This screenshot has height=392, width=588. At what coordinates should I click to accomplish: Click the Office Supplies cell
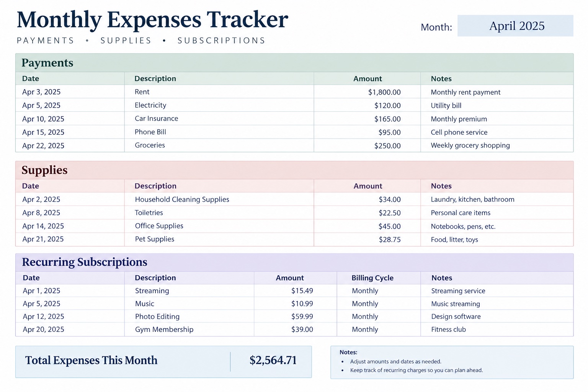pos(219,226)
